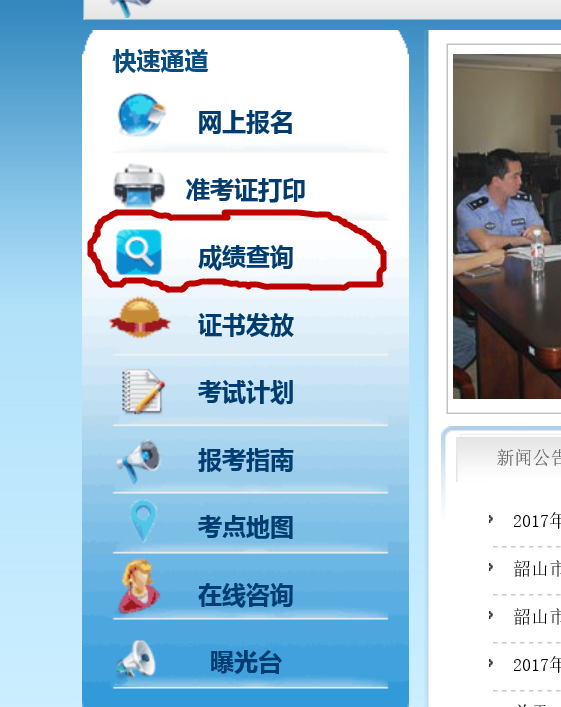Open 考点地图 text link

(x=246, y=527)
